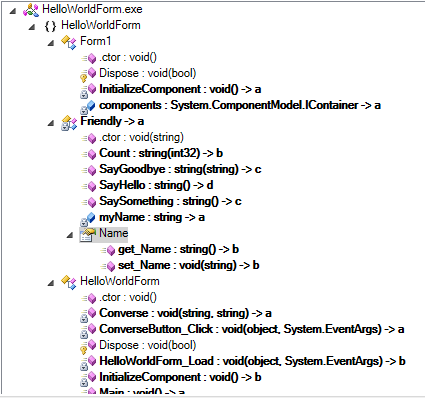Click the constructor icon beside .ctor : void(string)

[x=89, y=138]
